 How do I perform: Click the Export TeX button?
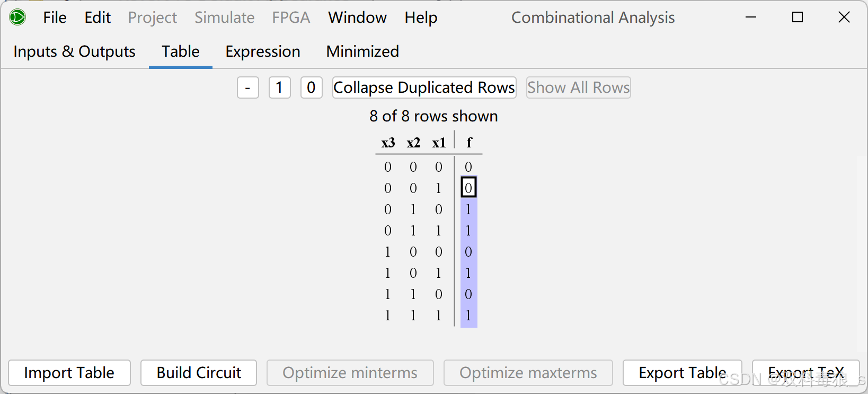[805, 373]
